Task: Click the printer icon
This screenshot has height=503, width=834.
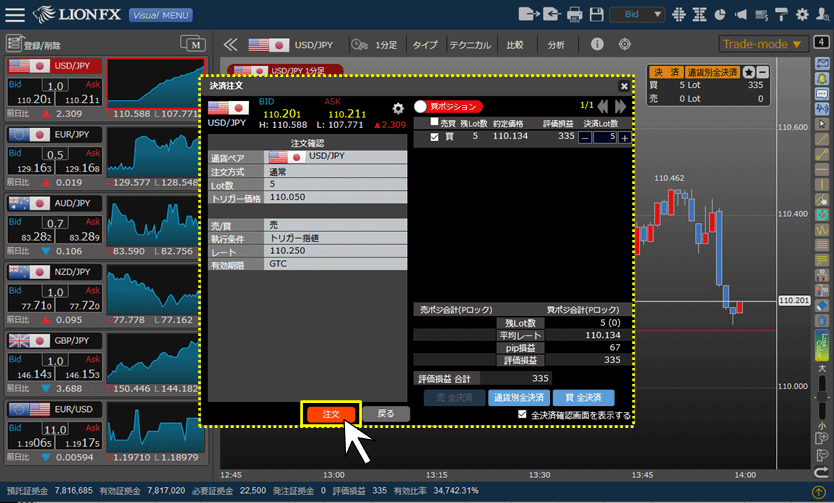Action: (574, 14)
